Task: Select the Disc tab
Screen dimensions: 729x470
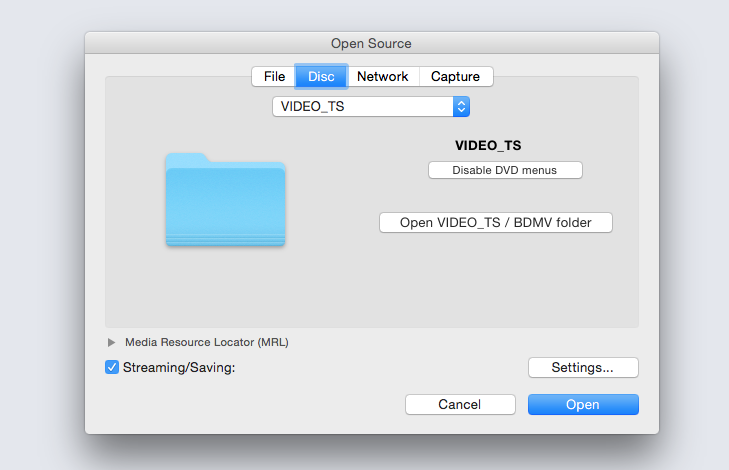Action: click(321, 76)
